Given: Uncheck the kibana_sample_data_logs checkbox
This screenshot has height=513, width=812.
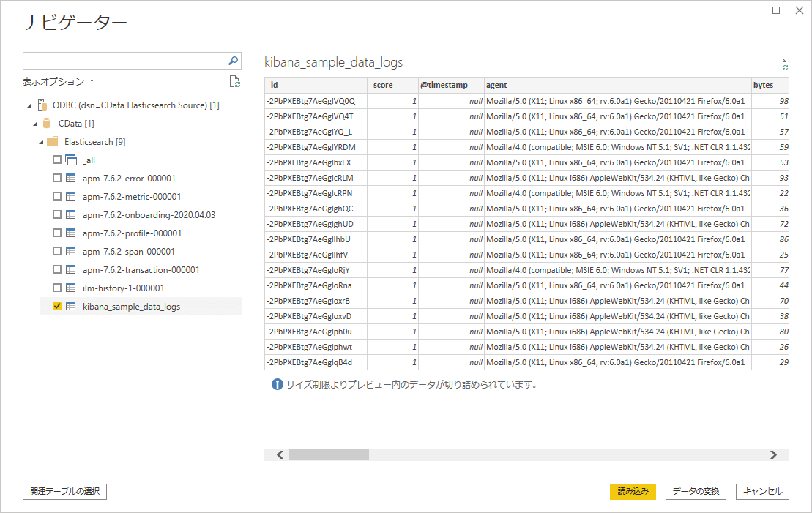Looking at the screenshot, I should pos(57,307).
